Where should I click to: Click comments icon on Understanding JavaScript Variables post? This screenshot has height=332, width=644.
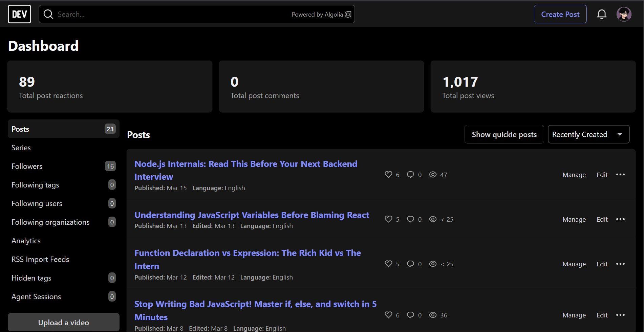point(410,219)
